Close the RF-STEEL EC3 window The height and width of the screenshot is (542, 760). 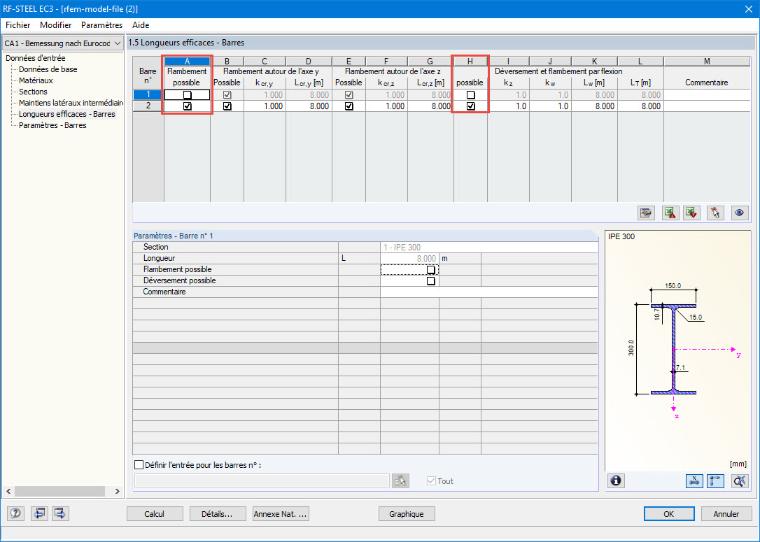pyautogui.click(x=748, y=9)
